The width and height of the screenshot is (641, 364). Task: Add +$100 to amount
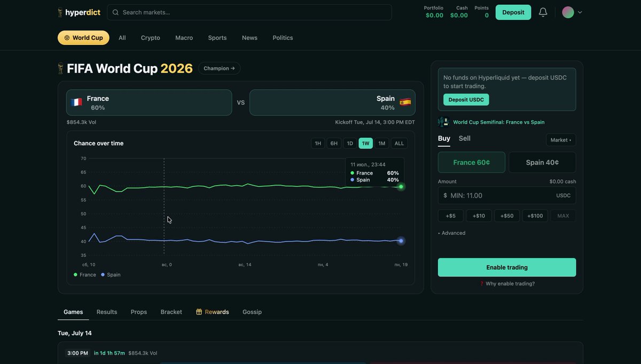tap(535, 216)
